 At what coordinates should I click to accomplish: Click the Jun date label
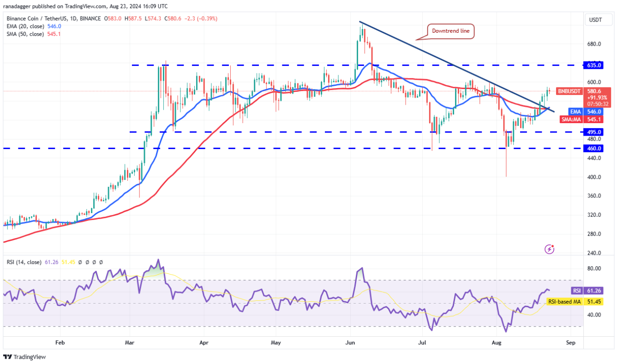click(350, 343)
